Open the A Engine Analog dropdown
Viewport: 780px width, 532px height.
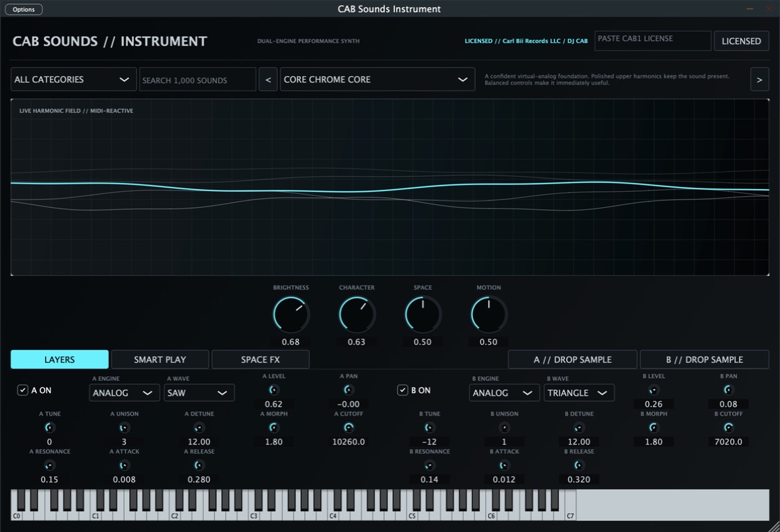(124, 393)
